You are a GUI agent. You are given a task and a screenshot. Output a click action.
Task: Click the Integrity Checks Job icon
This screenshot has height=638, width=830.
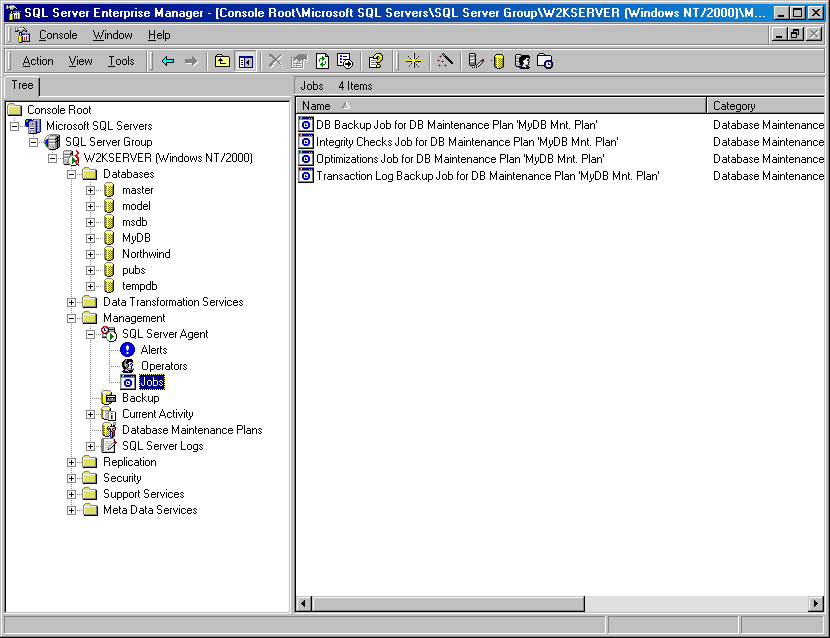[x=306, y=141]
